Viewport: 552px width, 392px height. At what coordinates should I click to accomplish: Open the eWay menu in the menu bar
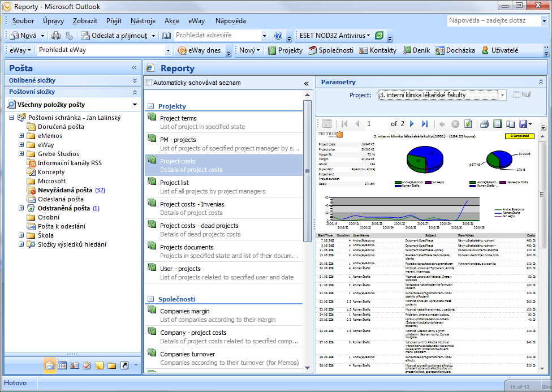pos(197,21)
